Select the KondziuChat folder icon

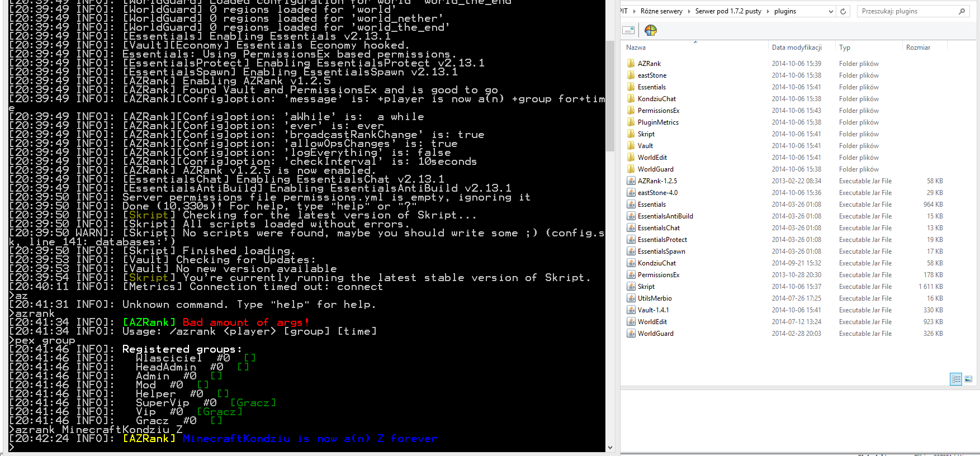tap(631, 99)
